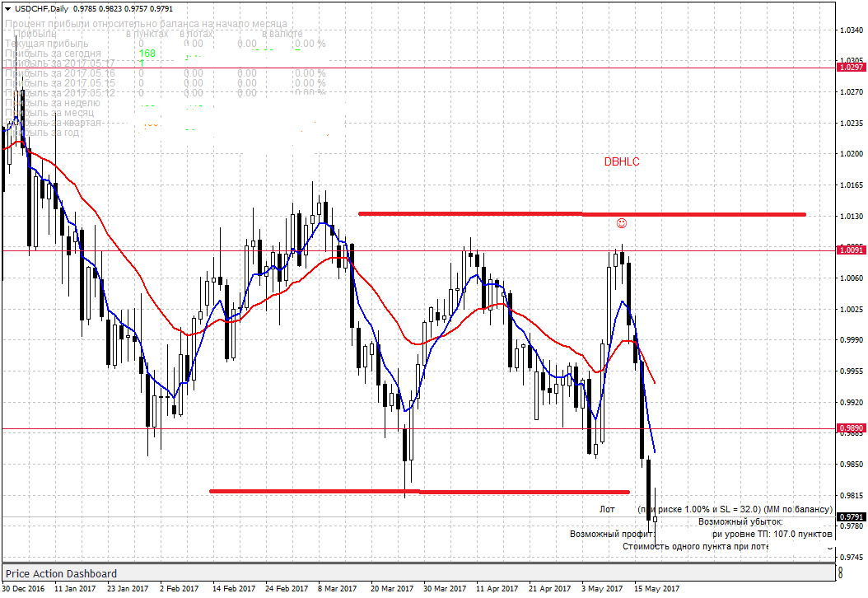Click the 'Процент прибыли относительно баланса' heading

[x=146, y=24]
